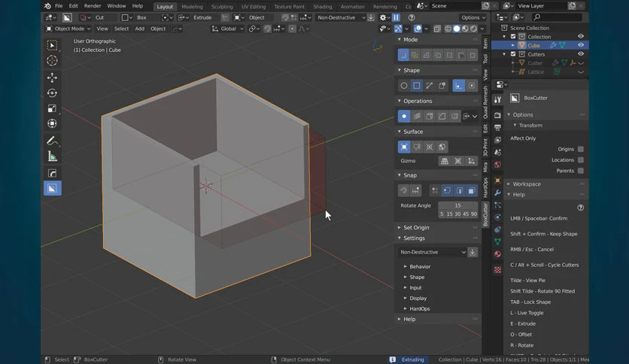The width and height of the screenshot is (629, 364).
Task: Select the first Operations icon
Action: [x=404, y=117]
